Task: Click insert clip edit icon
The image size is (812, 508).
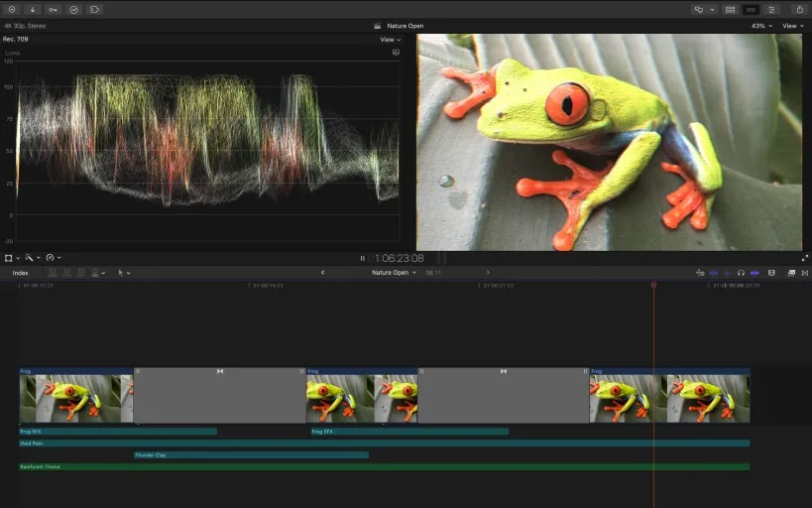Action: pos(66,273)
